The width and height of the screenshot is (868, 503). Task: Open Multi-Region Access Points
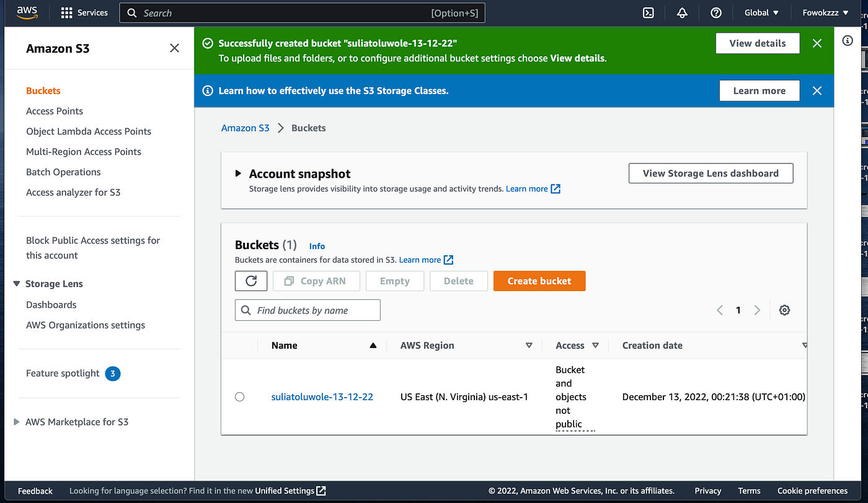(x=84, y=152)
